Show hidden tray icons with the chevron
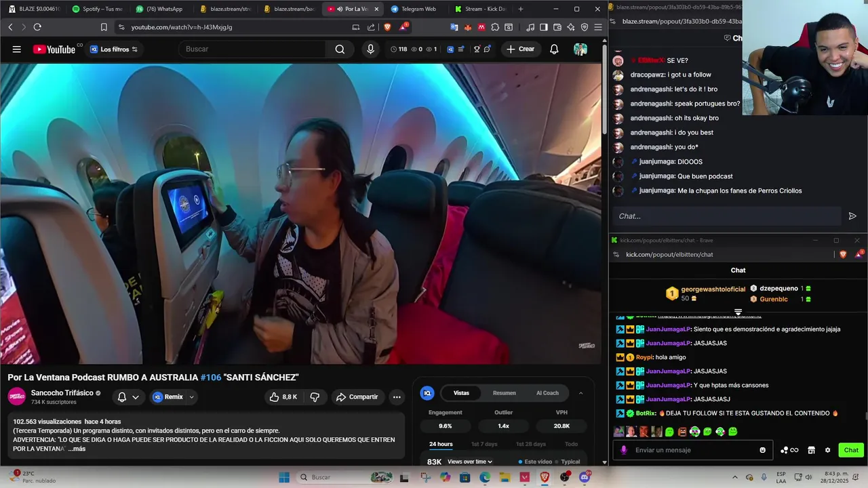 (x=734, y=477)
